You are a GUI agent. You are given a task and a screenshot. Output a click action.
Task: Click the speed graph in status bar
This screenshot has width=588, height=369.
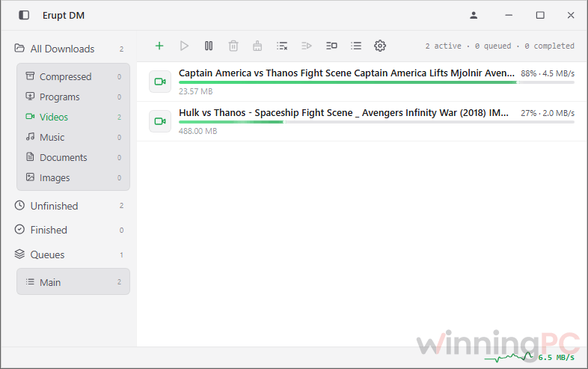[509, 357]
